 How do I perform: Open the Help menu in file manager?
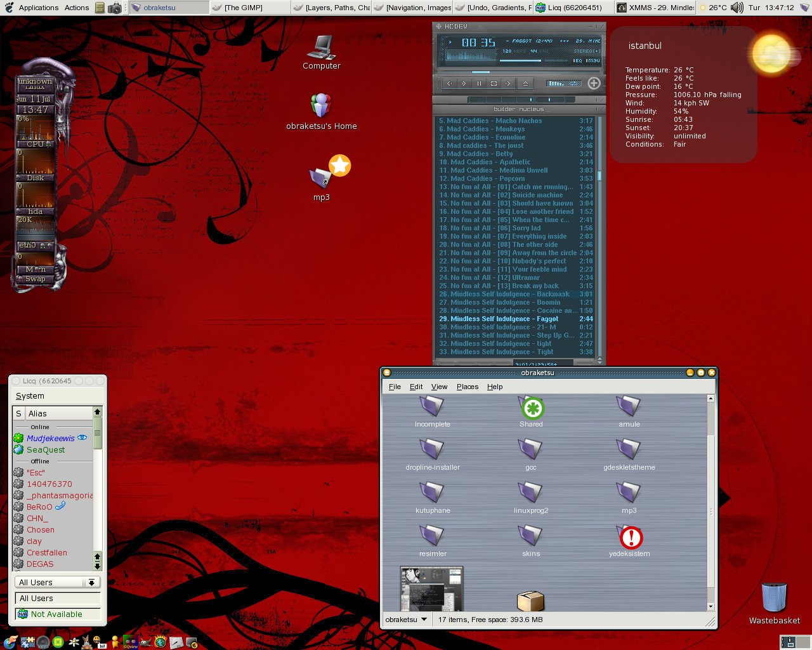click(x=495, y=387)
